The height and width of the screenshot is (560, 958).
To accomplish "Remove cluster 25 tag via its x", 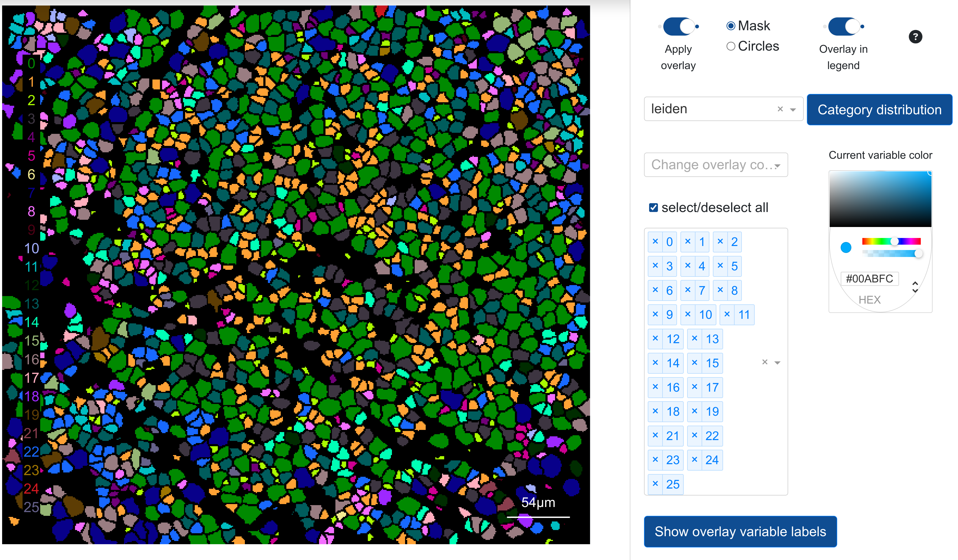I will pyautogui.click(x=655, y=484).
